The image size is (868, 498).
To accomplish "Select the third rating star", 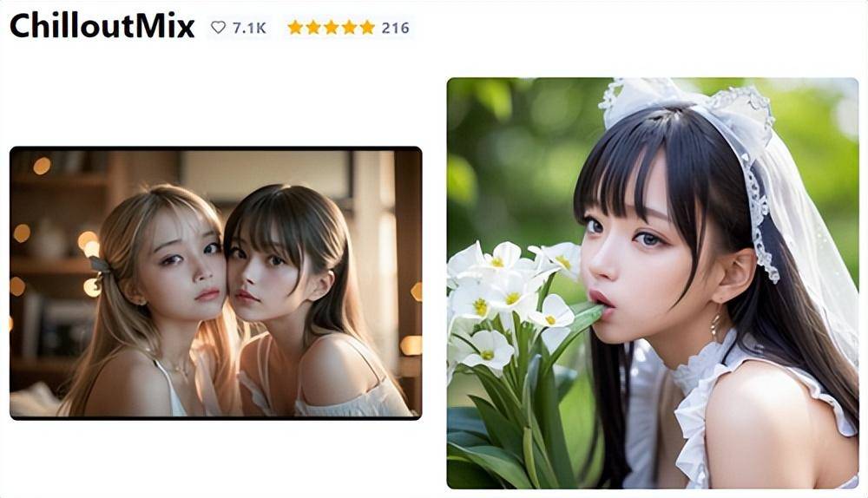I will 331,28.
